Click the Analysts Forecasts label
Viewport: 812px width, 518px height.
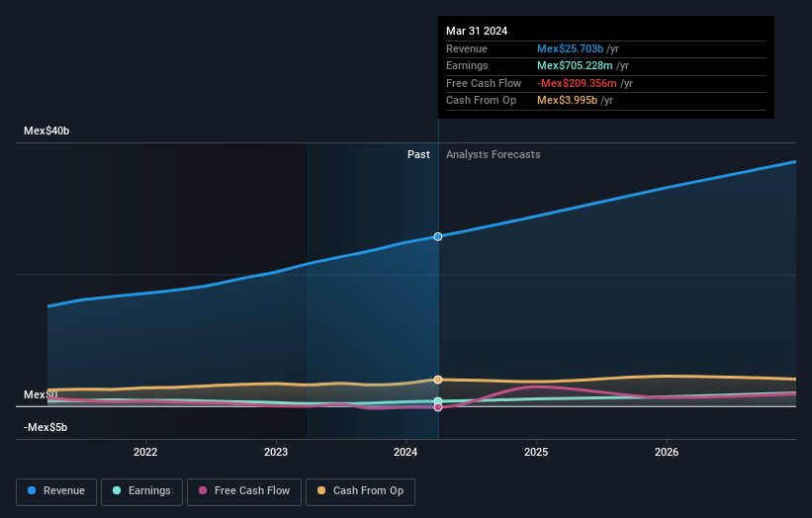493,154
